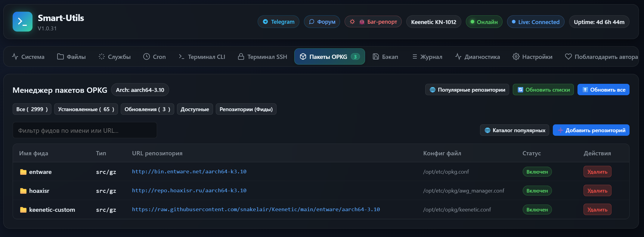Open the Терминал SSH tab

point(262,56)
